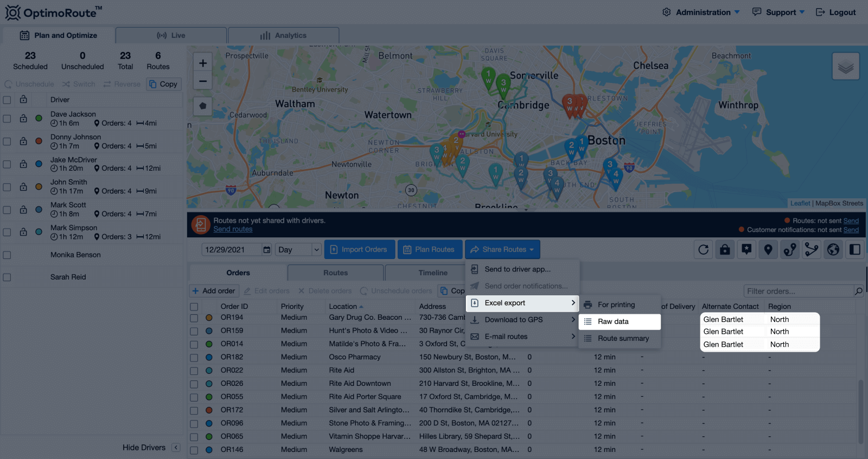Switch to the Timeline tab

(433, 273)
